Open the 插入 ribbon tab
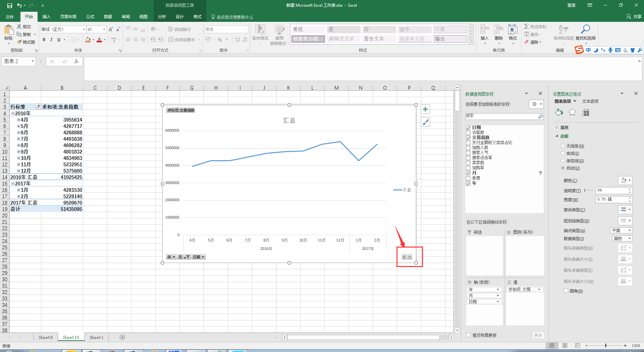This screenshot has height=352, width=644. tap(46, 17)
